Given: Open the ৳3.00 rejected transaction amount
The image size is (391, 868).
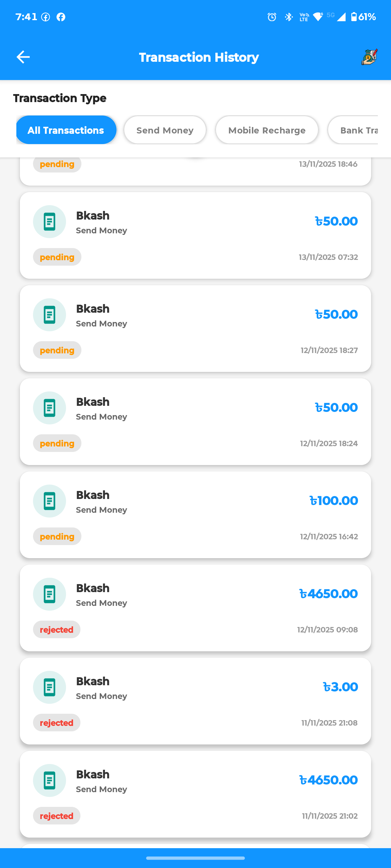Looking at the screenshot, I should (x=340, y=687).
